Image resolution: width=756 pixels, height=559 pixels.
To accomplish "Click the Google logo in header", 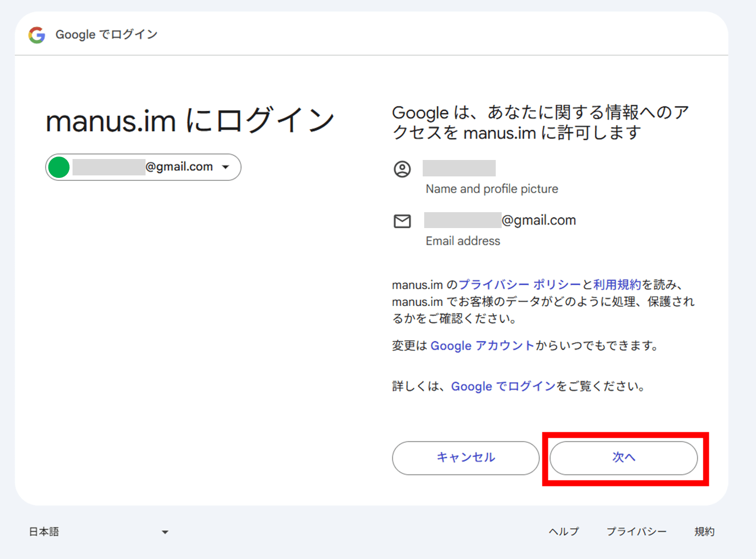I will coord(37,35).
